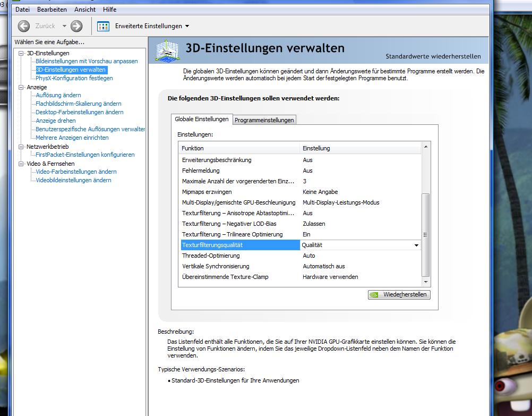Open Desktop-Farbeinstellungen ändern page

(80, 113)
